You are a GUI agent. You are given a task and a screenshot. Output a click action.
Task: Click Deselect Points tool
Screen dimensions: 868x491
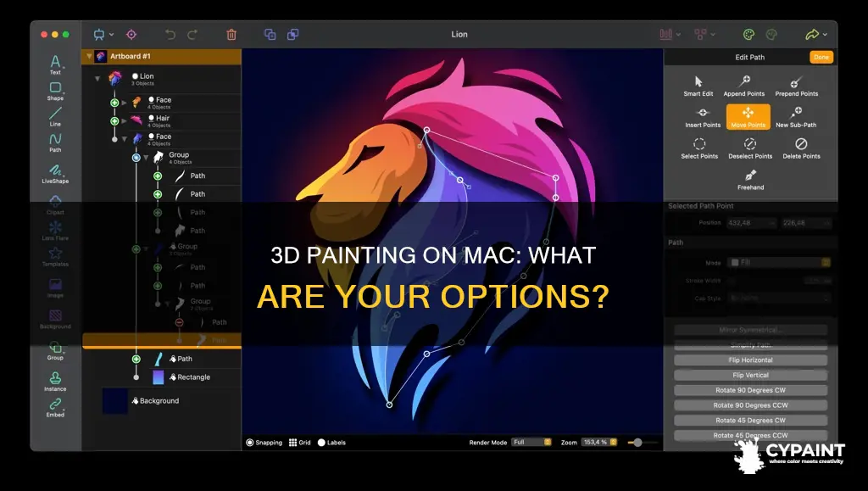pos(750,148)
